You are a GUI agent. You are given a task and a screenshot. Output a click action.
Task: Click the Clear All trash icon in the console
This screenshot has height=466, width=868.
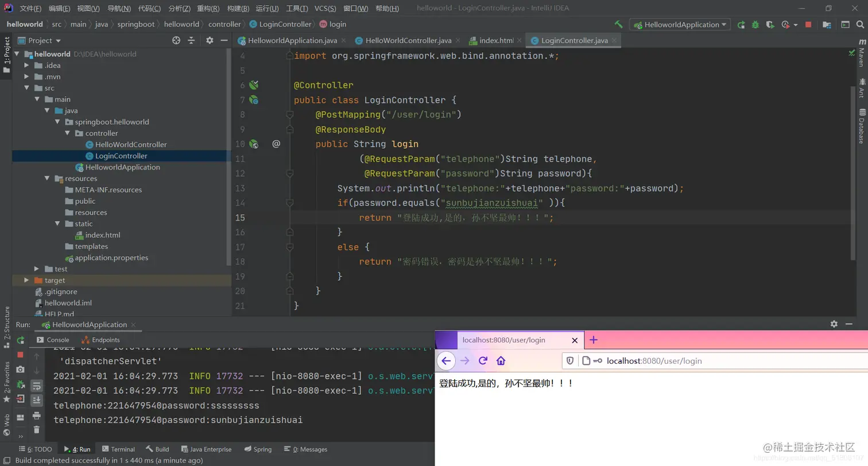(36, 429)
